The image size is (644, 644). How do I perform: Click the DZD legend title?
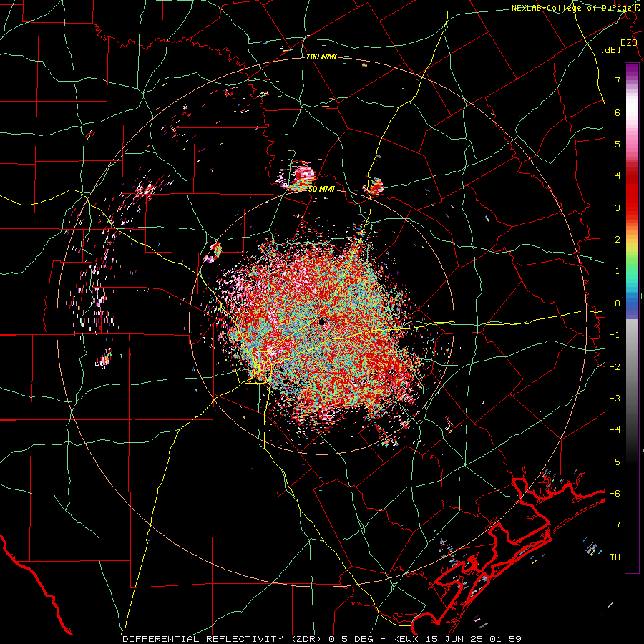[629, 42]
